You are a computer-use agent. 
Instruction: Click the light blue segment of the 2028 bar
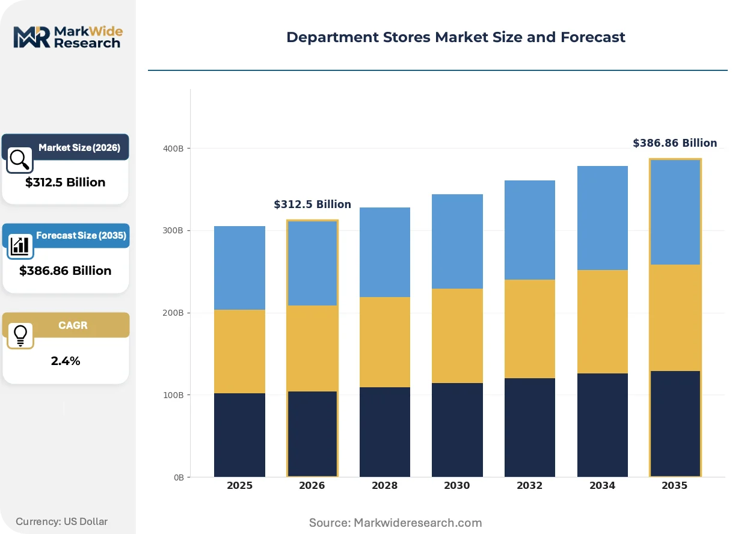[385, 253]
